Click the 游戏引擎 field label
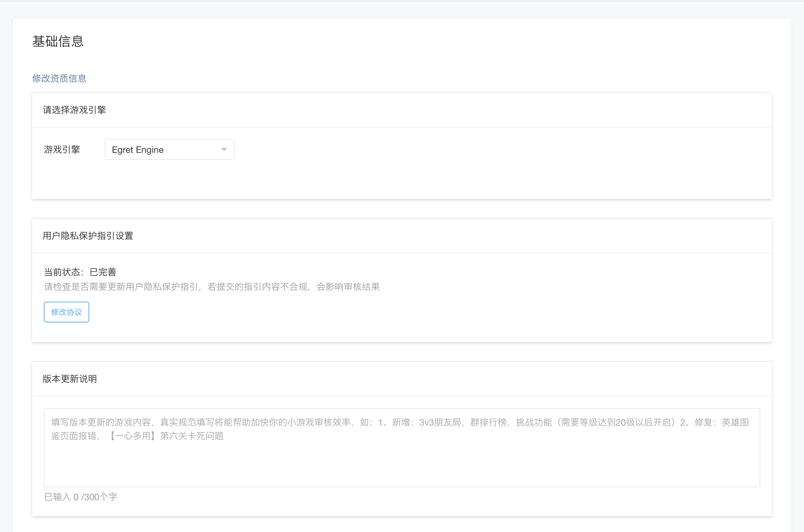The image size is (804, 532). pyautogui.click(x=62, y=150)
